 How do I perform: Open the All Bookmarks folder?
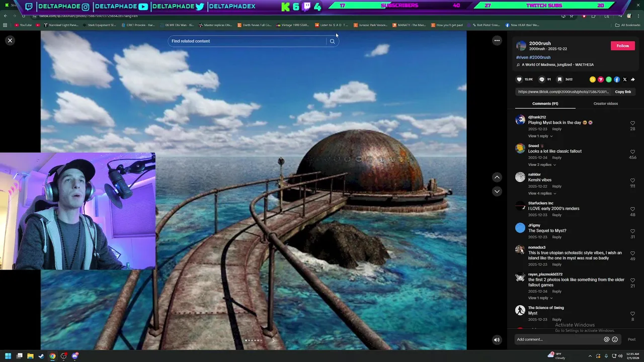[628, 25]
